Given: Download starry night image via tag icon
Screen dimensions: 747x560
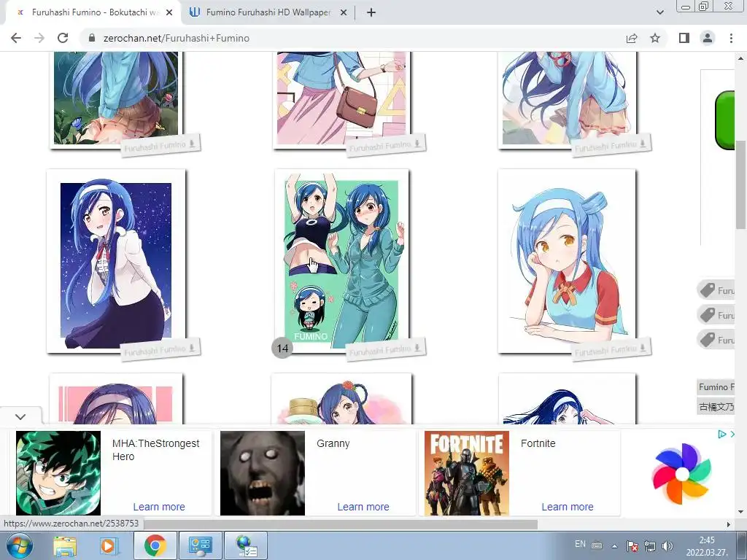Looking at the screenshot, I should (x=192, y=349).
